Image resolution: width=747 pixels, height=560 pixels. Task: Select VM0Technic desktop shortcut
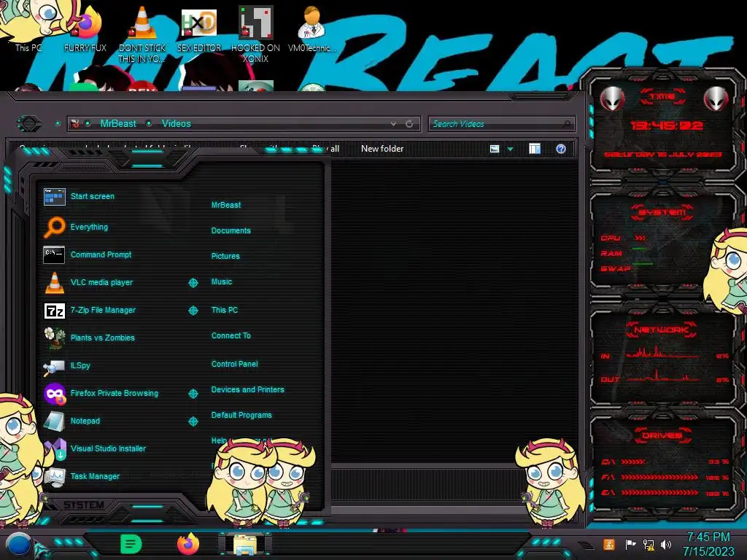pyautogui.click(x=311, y=29)
